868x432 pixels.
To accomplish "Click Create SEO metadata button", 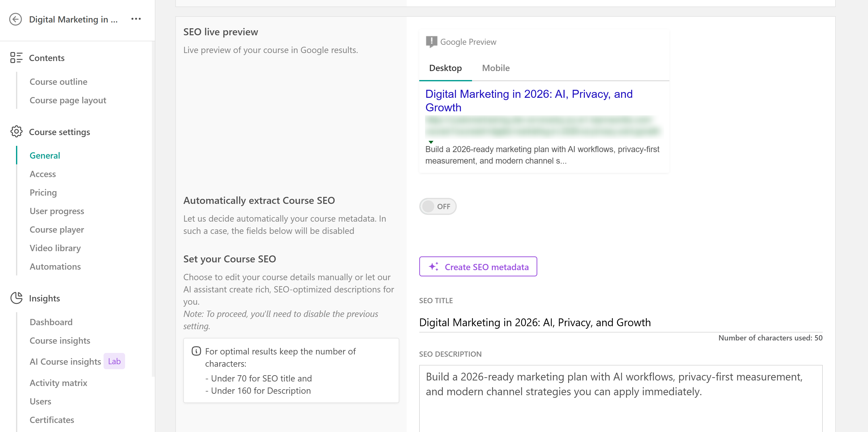I will (478, 267).
